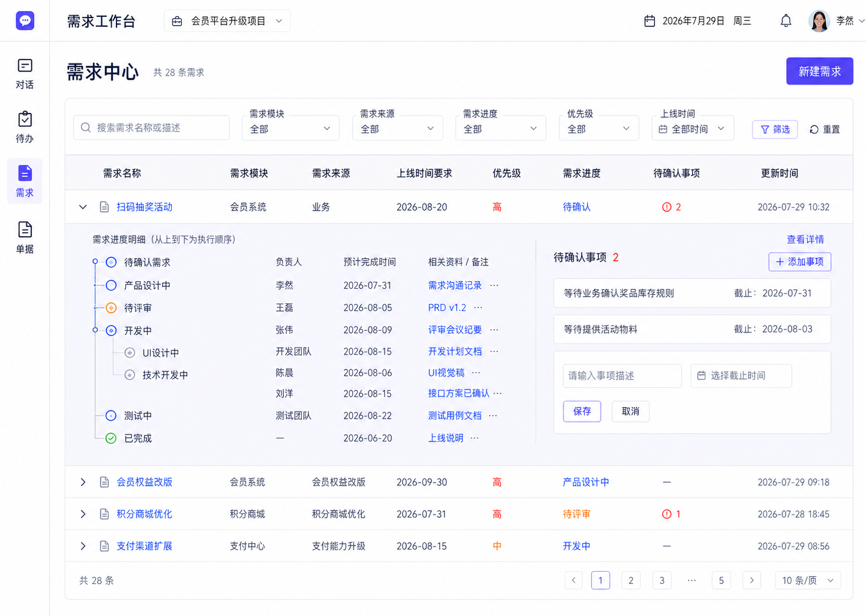Viewport: 866px width, 616px height.
Task: Click the 搜索需求名称或描述 search field
Action: 151,128
